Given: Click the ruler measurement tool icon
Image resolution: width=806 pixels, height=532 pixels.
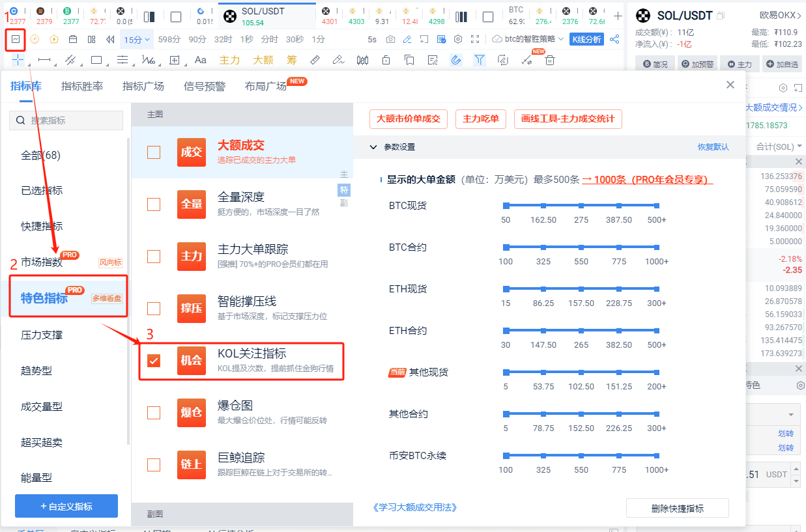Looking at the screenshot, I should tap(315, 60).
